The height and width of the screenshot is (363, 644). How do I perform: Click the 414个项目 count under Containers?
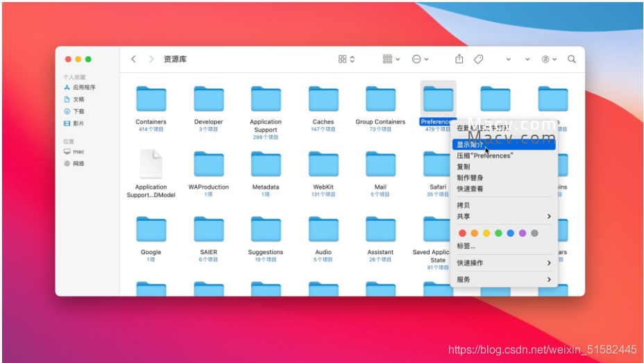coord(151,129)
